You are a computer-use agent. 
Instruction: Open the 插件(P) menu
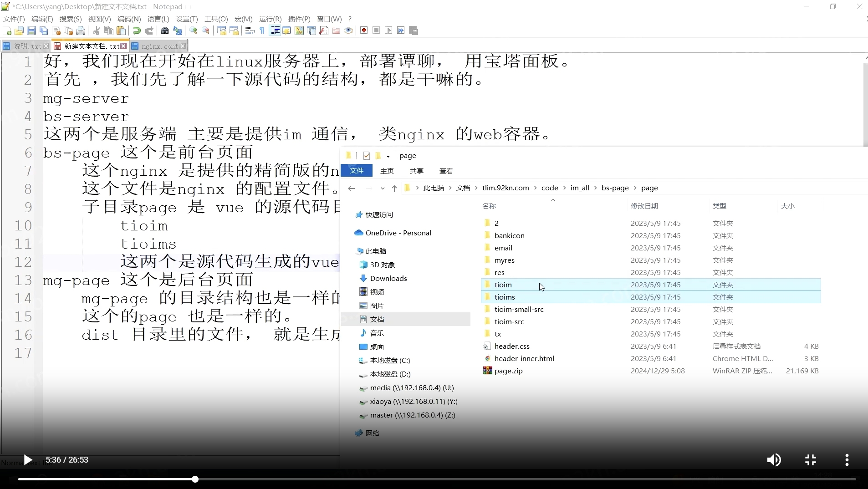(299, 19)
